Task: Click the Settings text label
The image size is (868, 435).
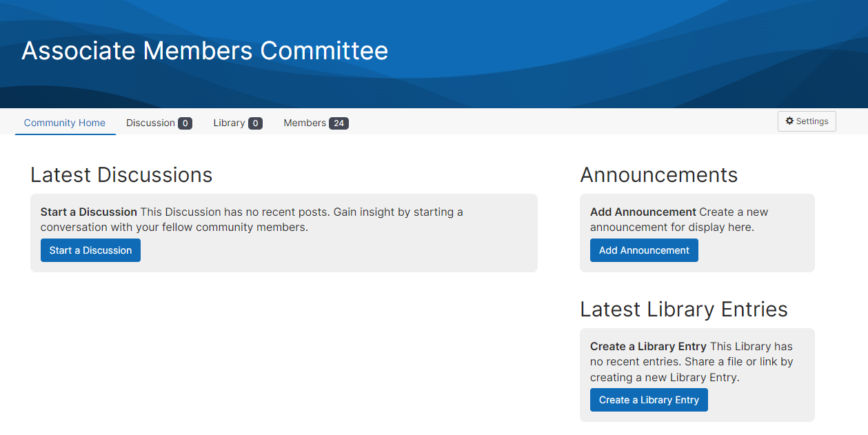Action: coord(812,121)
